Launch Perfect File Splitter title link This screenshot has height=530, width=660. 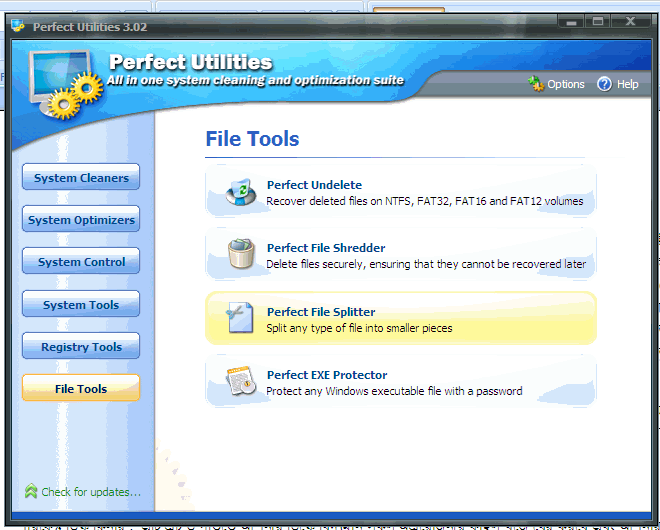(321, 312)
